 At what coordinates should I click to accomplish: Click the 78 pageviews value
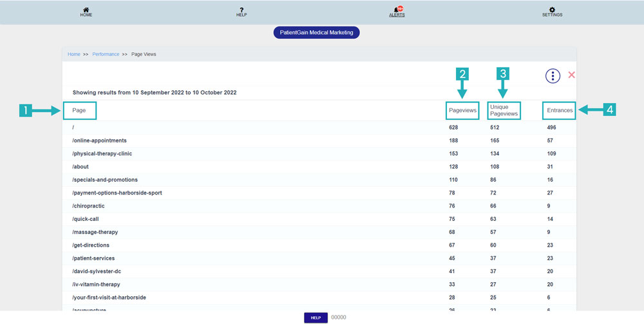pyautogui.click(x=452, y=193)
